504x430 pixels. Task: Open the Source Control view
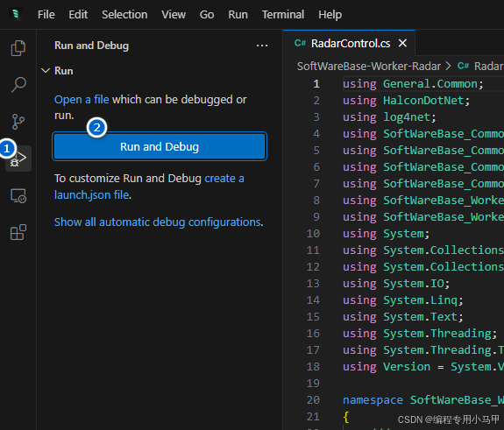pos(18,122)
